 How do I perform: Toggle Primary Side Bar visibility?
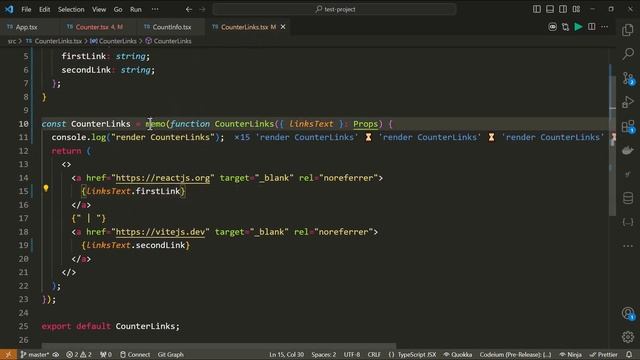537,9
